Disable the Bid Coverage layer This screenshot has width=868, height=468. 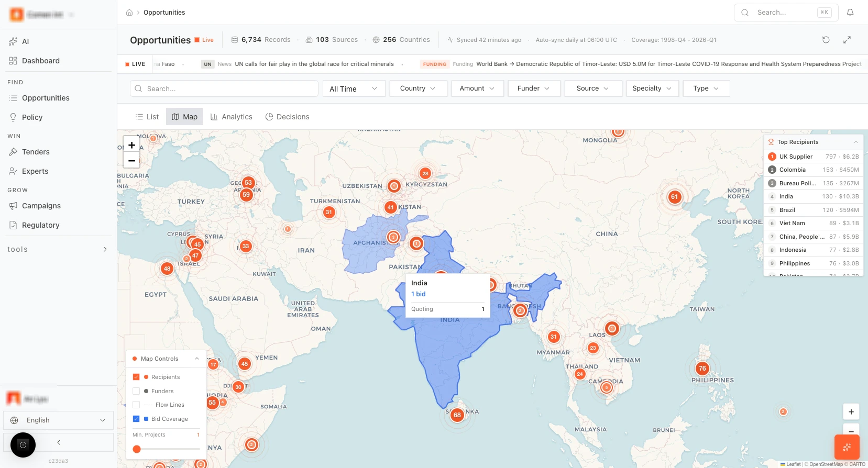tap(136, 419)
